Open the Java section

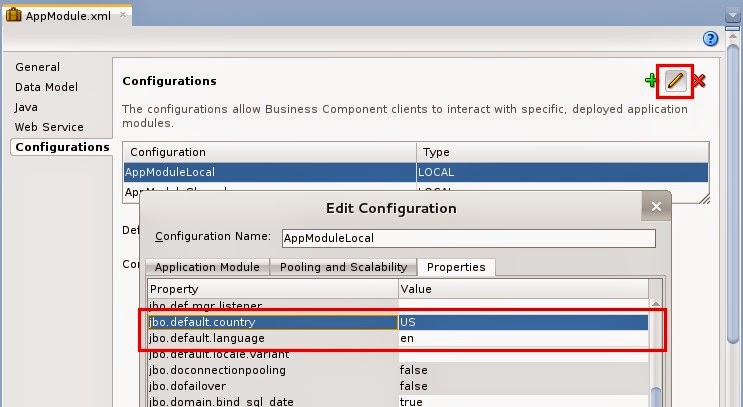click(27, 107)
